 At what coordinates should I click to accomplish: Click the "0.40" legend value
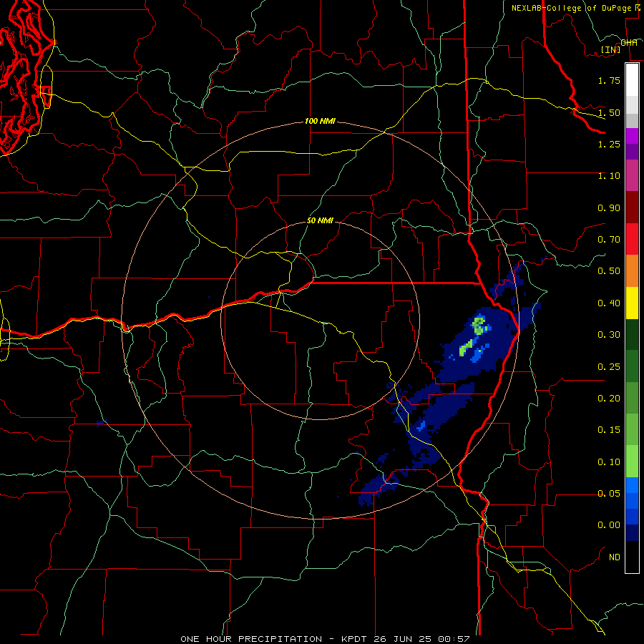click(x=609, y=303)
